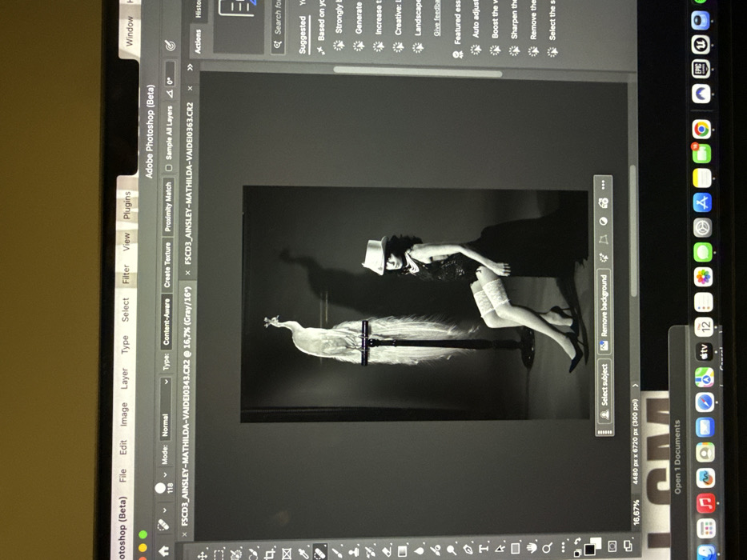This screenshot has height=560, width=747.
Task: Open contextual task bar more options
Action: (603, 183)
